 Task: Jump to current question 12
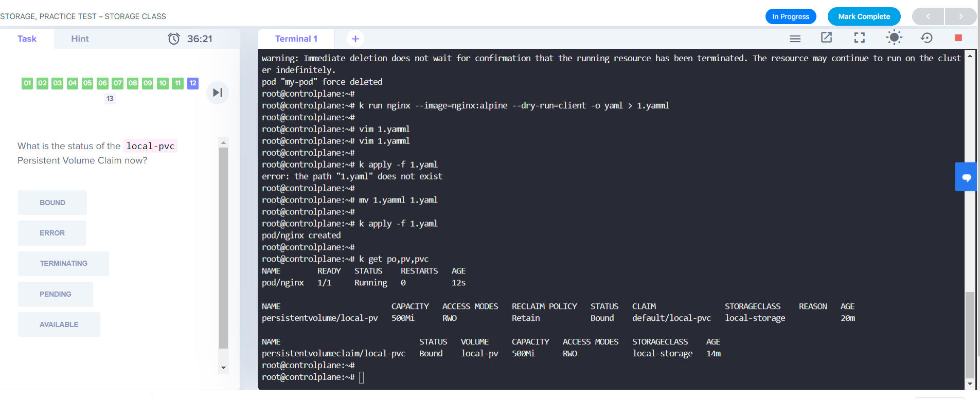pos(193,83)
